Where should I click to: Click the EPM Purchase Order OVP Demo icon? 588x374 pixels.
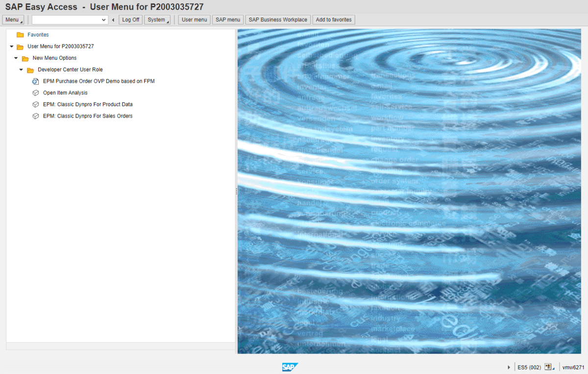[x=35, y=81]
